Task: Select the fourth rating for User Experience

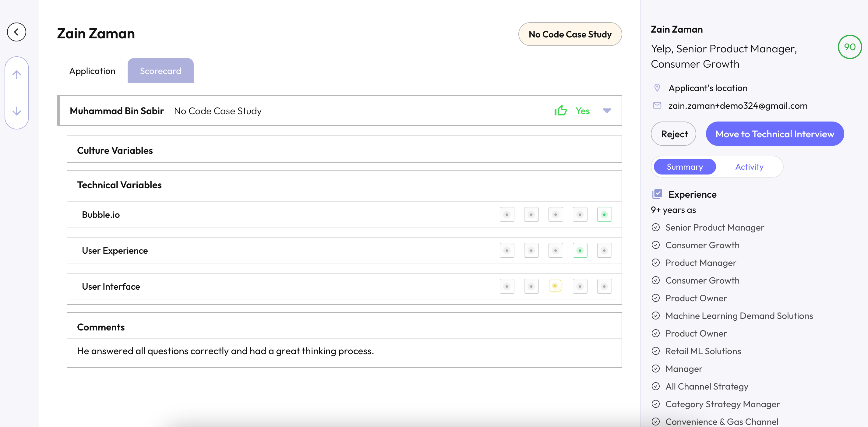Action: (x=580, y=250)
